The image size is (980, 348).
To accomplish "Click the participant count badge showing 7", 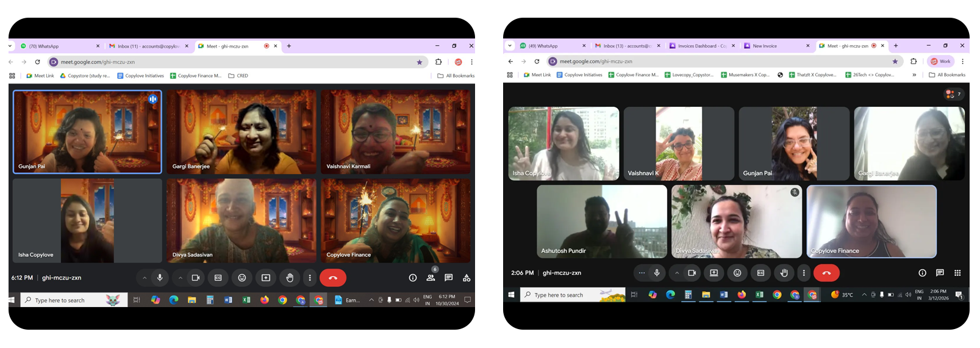I will (x=954, y=94).
